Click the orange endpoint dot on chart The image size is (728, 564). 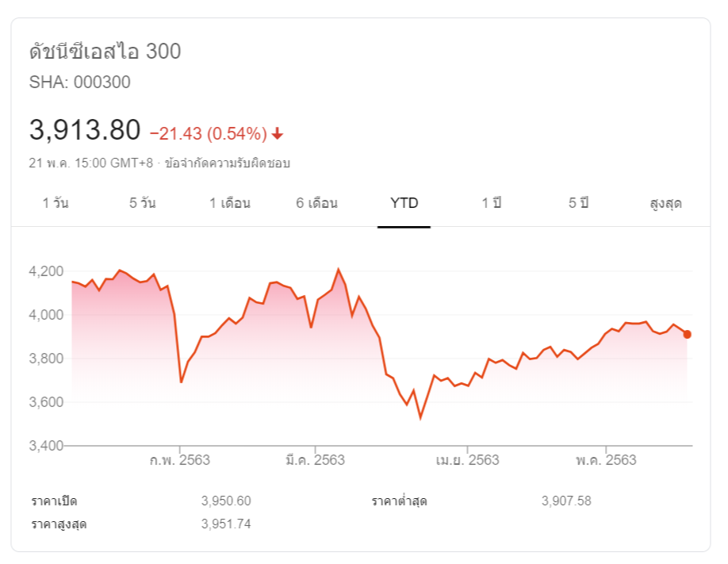[687, 335]
